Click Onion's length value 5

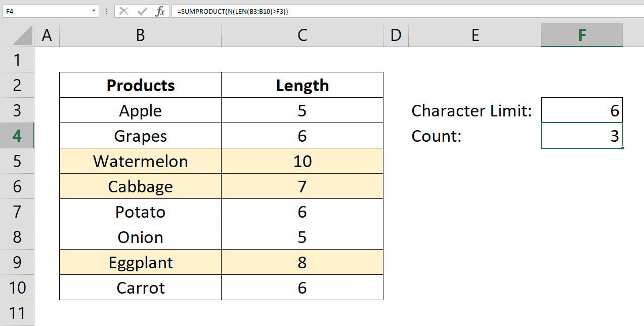[x=303, y=237]
